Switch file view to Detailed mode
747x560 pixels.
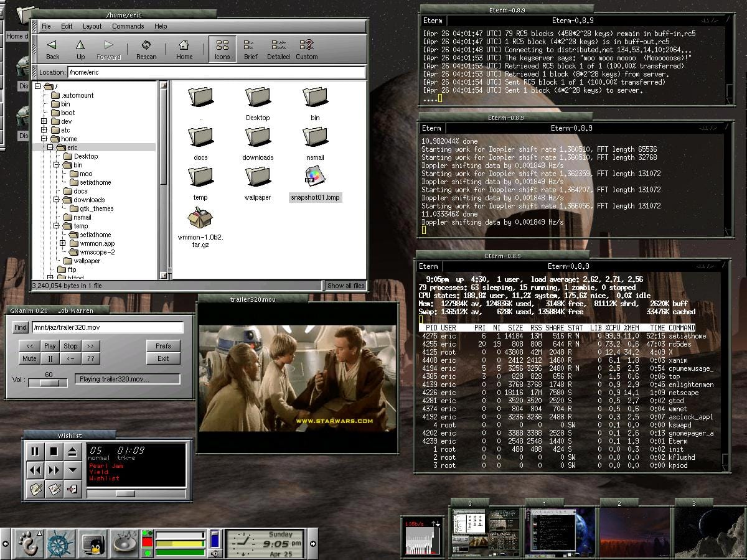pyautogui.click(x=278, y=49)
